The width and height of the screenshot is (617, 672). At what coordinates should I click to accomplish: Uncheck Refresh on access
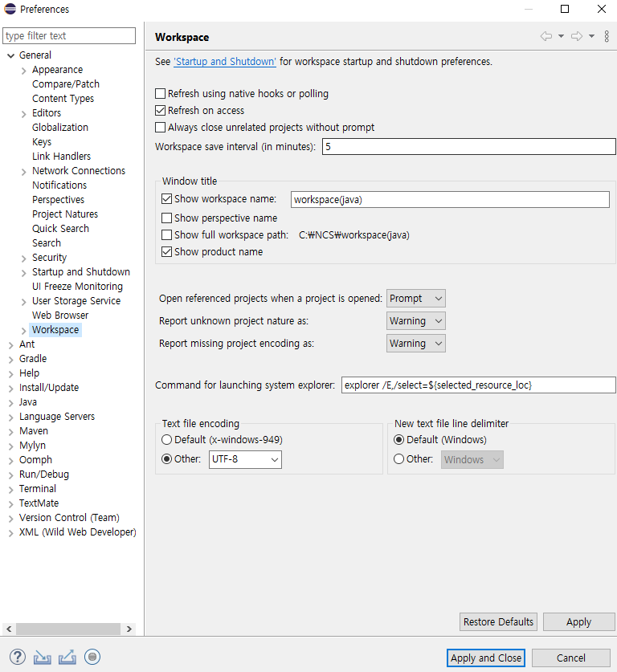tap(161, 111)
